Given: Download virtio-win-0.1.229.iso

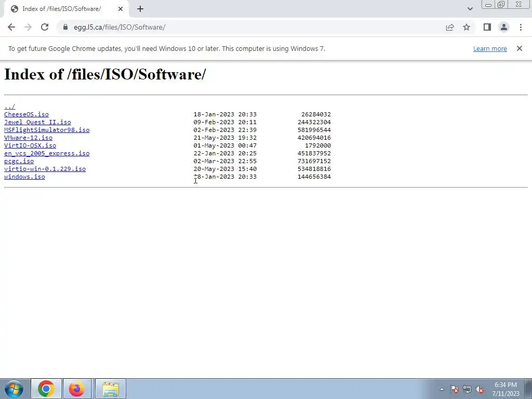Looking at the screenshot, I should pyautogui.click(x=45, y=169).
